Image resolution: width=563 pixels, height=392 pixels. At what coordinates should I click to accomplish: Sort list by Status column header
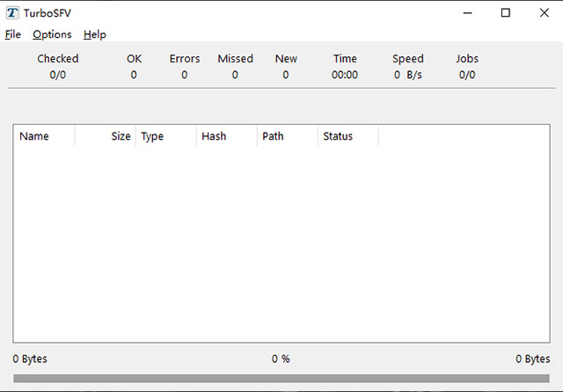pyautogui.click(x=348, y=136)
